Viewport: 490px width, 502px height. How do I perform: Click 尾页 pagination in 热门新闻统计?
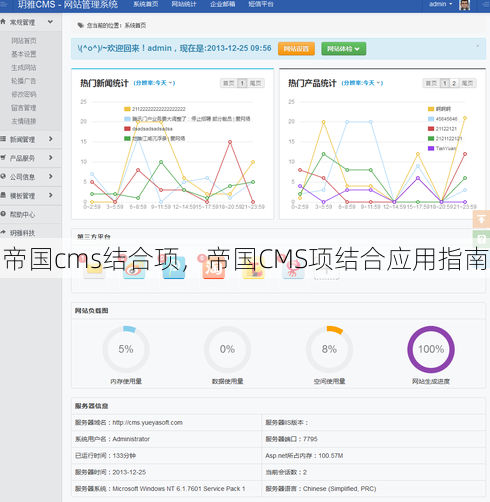click(256, 83)
